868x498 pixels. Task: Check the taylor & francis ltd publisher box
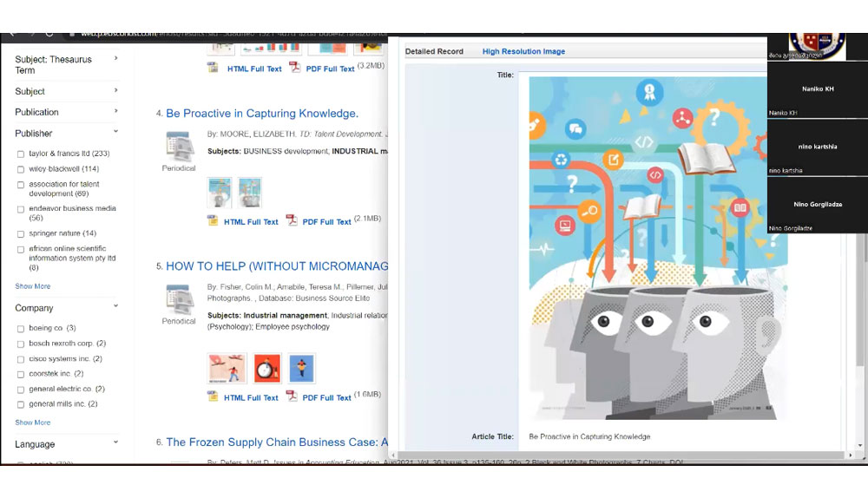tap(21, 154)
